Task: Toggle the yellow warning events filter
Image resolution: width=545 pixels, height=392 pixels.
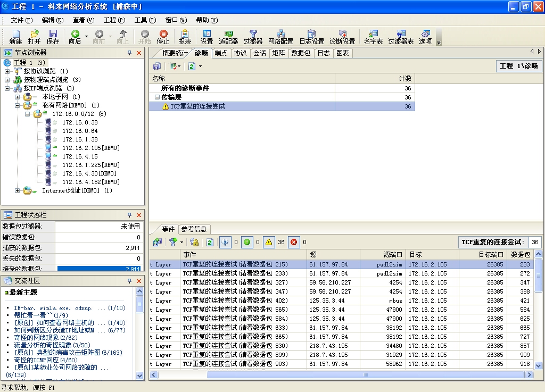Action: 269,243
